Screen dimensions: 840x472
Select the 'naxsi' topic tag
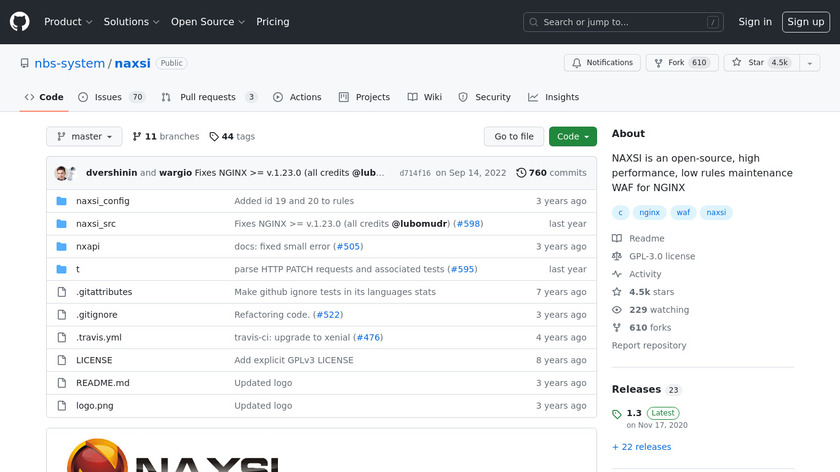[716, 213]
